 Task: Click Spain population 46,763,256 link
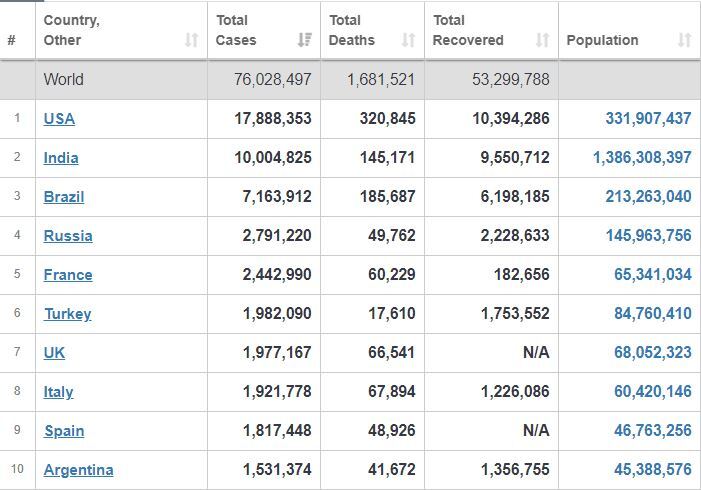[653, 430]
